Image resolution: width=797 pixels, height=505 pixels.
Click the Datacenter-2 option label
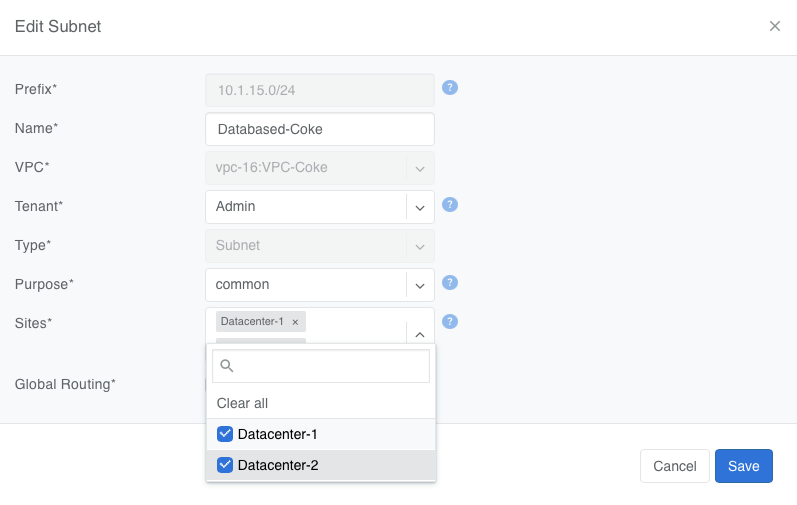pos(278,465)
